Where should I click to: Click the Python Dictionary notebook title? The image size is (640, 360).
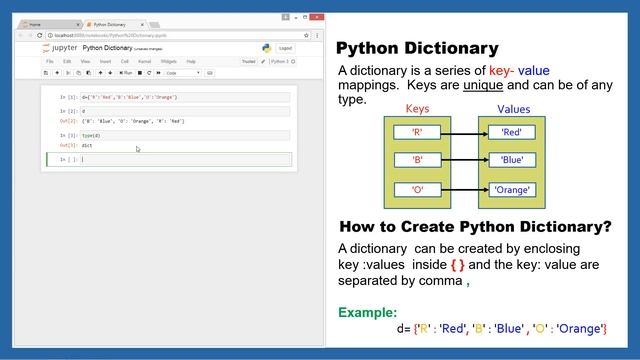pyautogui.click(x=107, y=48)
